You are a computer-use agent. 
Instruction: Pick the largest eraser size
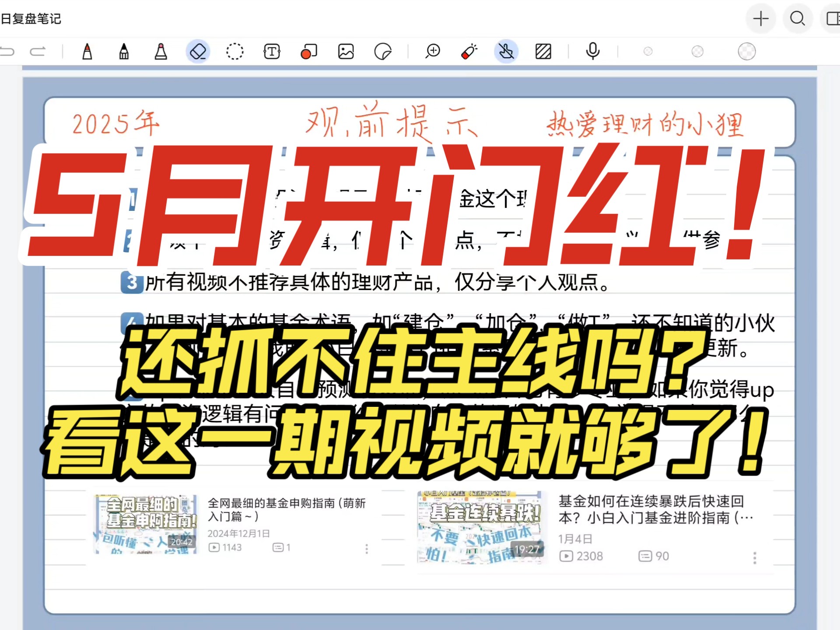pos(746,52)
